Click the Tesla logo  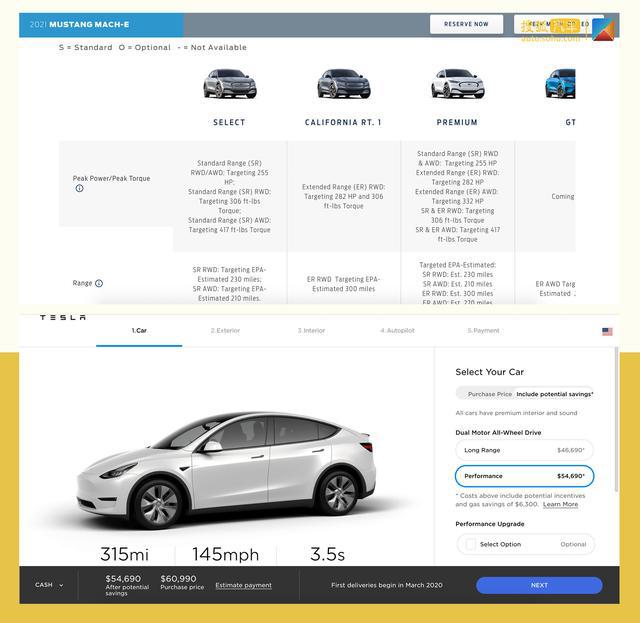point(63,317)
